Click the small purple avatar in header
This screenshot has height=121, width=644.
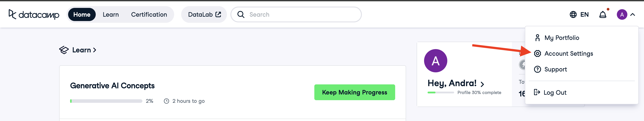tap(622, 14)
